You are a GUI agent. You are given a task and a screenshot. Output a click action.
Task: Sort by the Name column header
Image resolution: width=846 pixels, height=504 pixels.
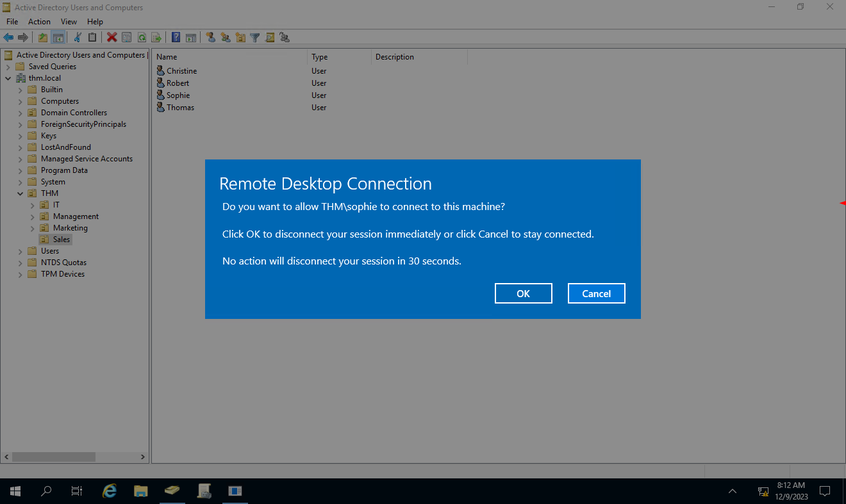pyautogui.click(x=230, y=57)
